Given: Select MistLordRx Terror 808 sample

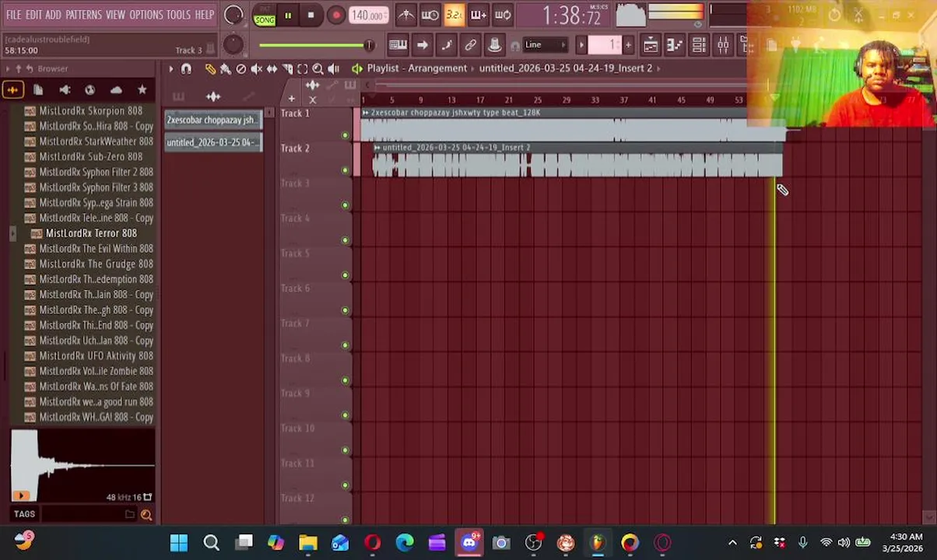Looking at the screenshot, I should (x=91, y=233).
